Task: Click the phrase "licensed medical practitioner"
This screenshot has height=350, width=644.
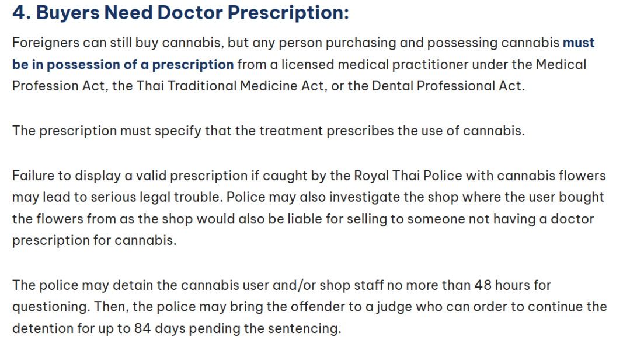Action: pyautogui.click(x=375, y=64)
